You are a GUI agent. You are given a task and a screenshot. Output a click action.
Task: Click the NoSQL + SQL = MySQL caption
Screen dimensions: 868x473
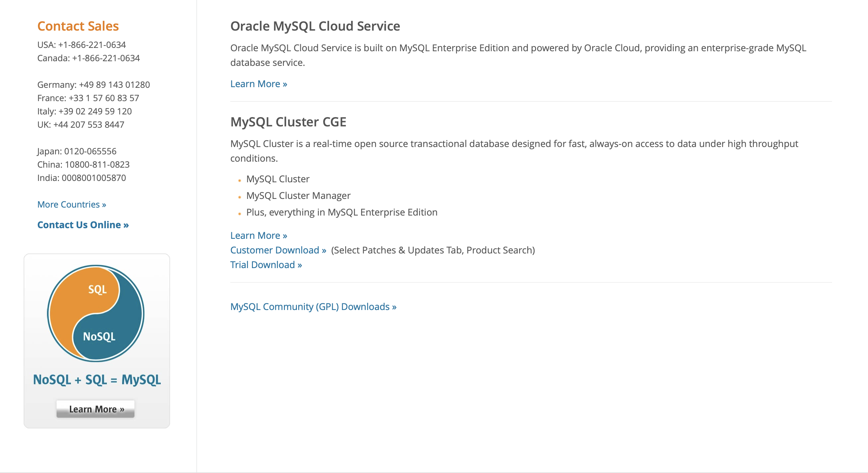[x=97, y=380]
